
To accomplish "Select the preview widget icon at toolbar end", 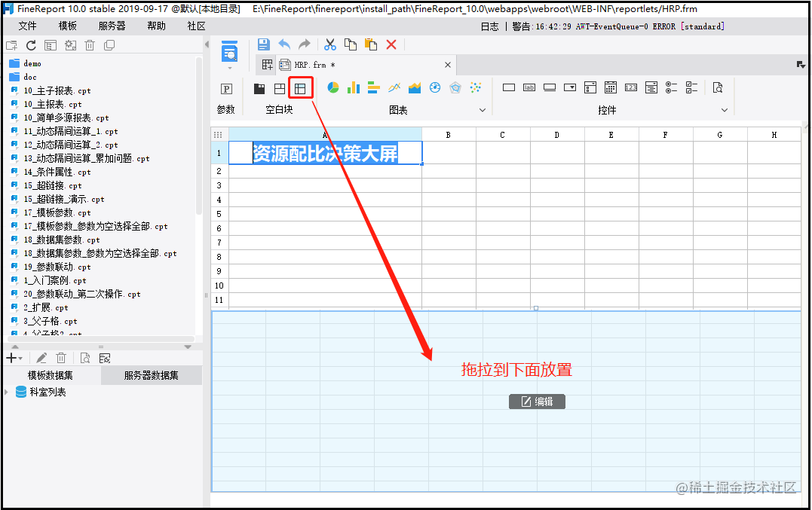I will click(x=718, y=87).
